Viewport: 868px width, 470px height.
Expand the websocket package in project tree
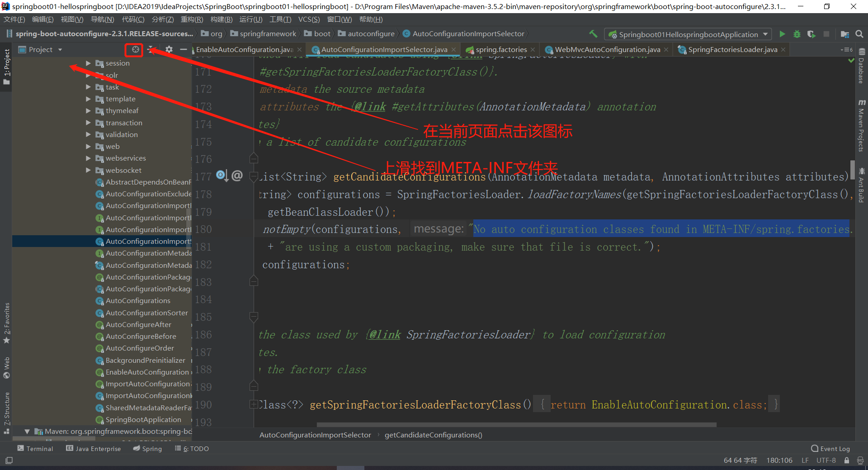[x=89, y=171]
